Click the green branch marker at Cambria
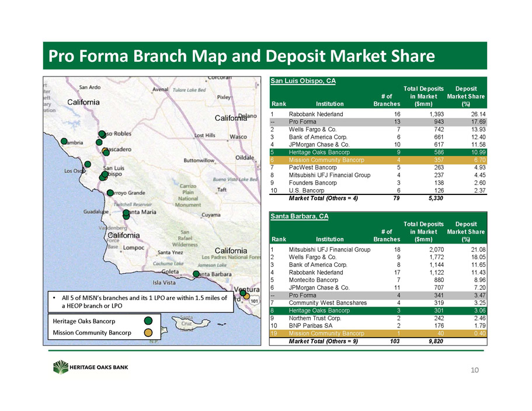 [x=64, y=141]
